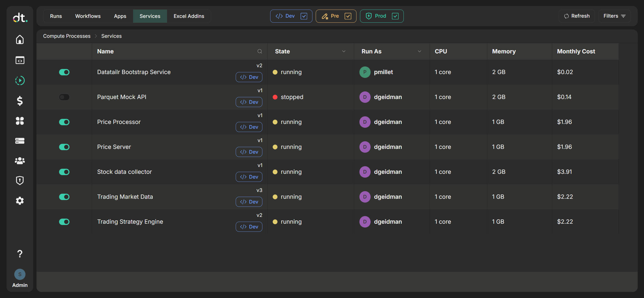Click Dev tag on Parquet Mock API
Screen dimensions: 644x298
(249, 102)
